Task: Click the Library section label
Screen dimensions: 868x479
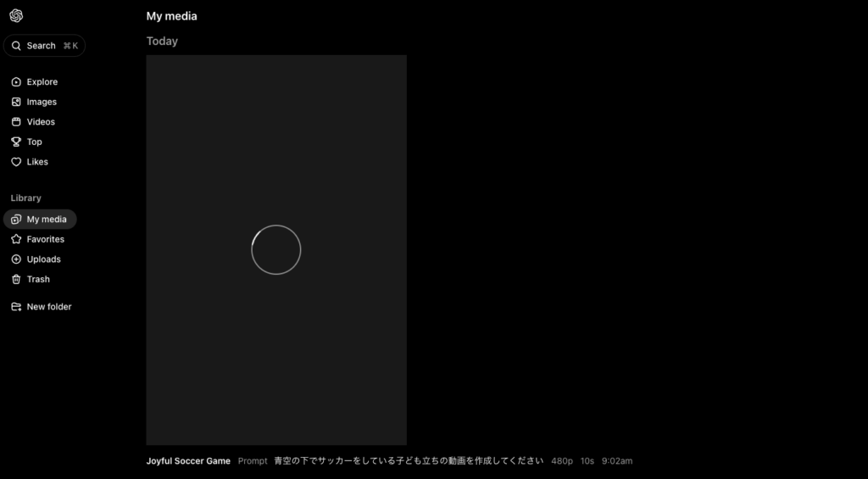Action: [26, 198]
